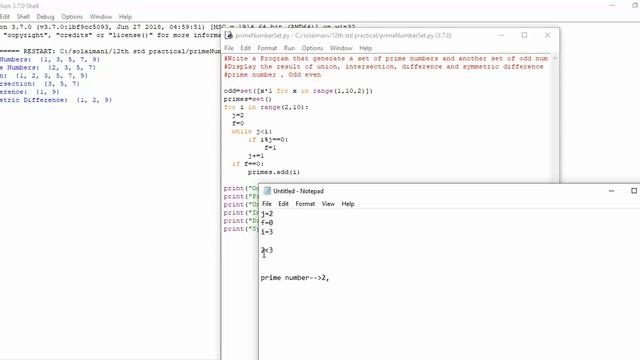Click the Notepad window title 'Untitled - Notepad'
The width and height of the screenshot is (640, 360).
[x=298, y=191]
